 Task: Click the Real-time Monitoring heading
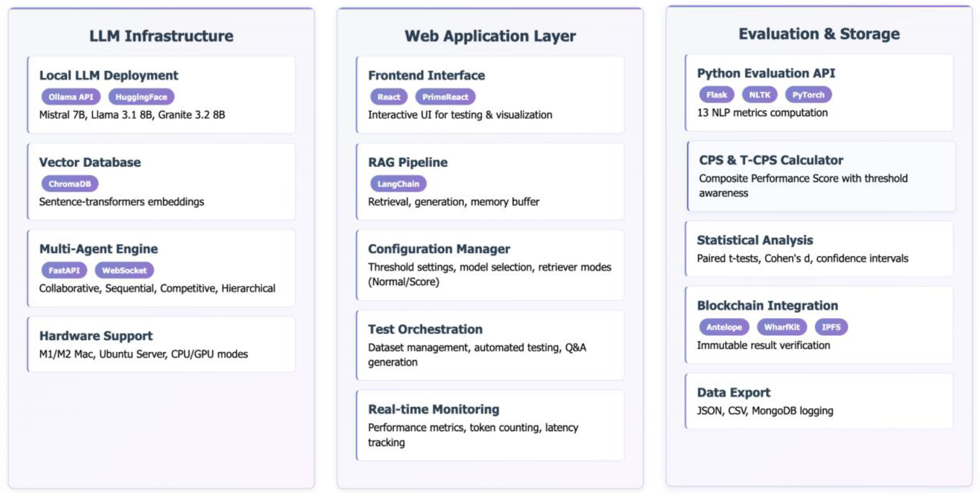click(x=433, y=409)
